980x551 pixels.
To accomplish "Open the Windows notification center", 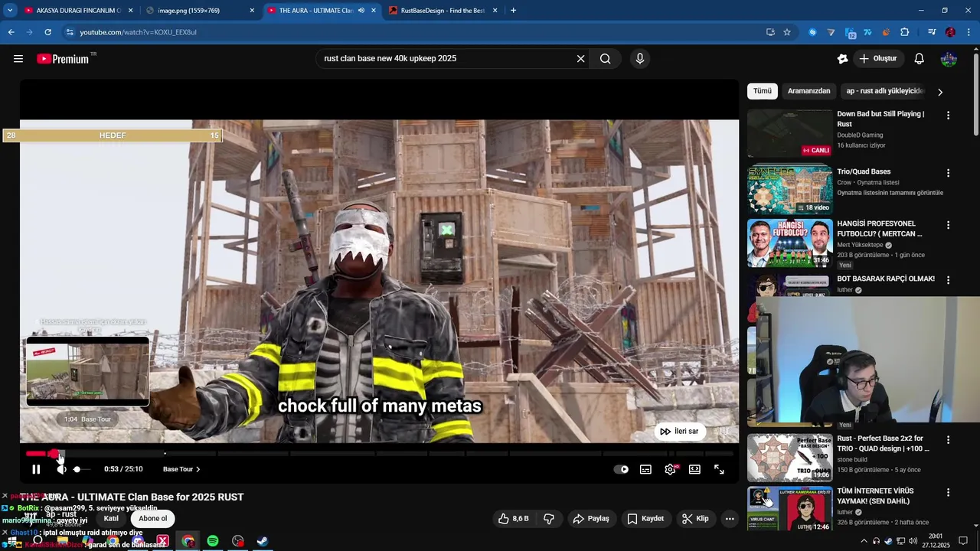I will click(x=963, y=541).
